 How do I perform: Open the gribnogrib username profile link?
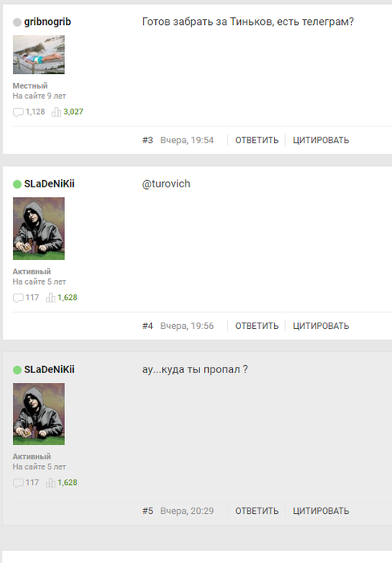coord(47,22)
